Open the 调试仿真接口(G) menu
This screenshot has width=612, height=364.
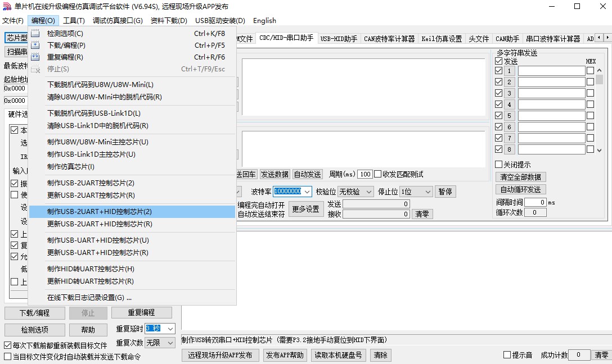point(118,21)
